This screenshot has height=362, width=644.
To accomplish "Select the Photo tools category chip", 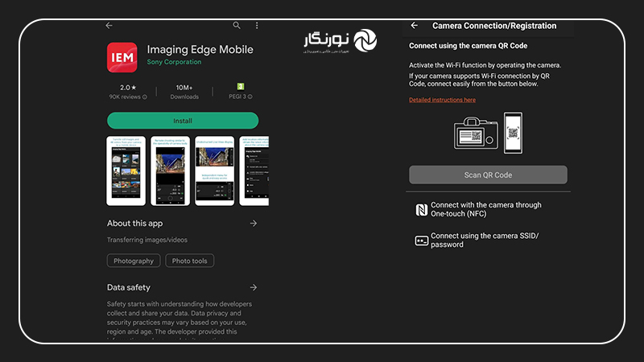I will (189, 261).
